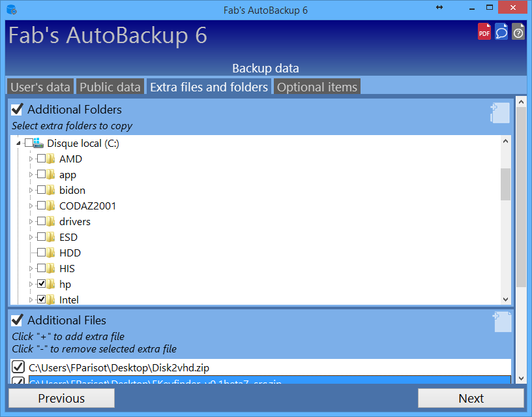Expand the AMD folder node
532x417 pixels.
[31, 159]
